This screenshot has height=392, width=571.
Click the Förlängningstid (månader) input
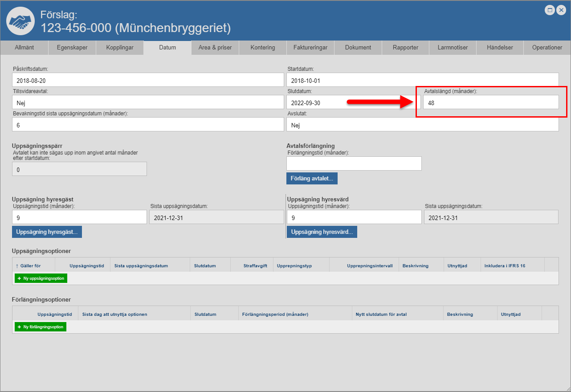[354, 163]
